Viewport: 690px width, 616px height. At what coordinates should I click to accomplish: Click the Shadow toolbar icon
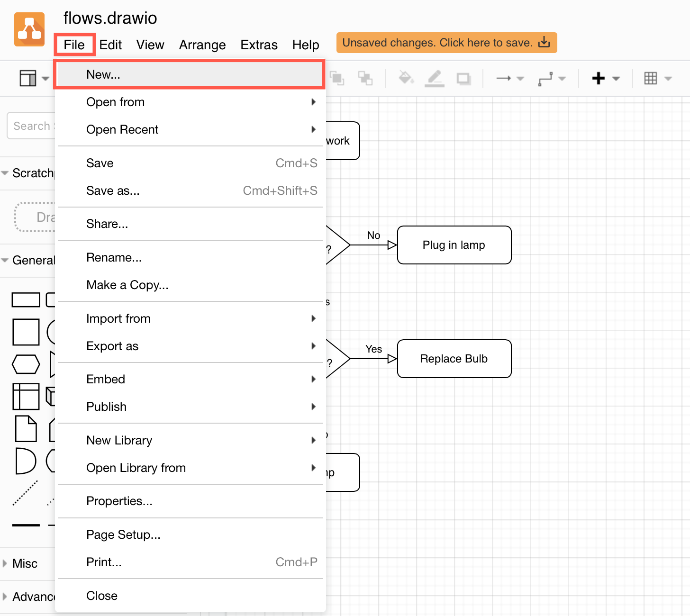[463, 78]
